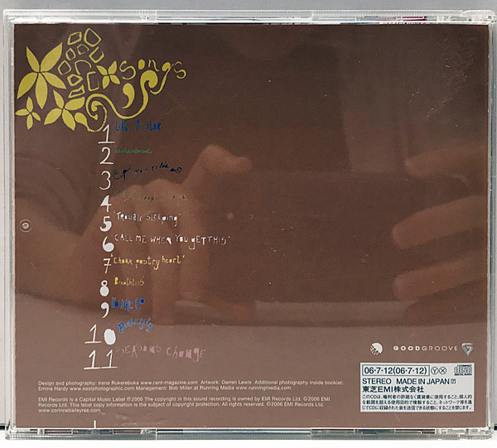Click the track number 3
497x448 pixels.
pyautogui.click(x=105, y=180)
